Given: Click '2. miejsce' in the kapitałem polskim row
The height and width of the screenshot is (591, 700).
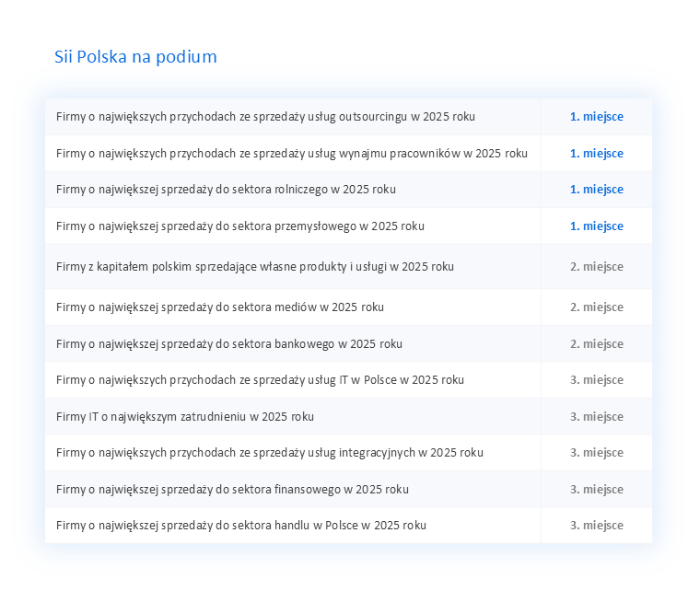Looking at the screenshot, I should [x=597, y=267].
